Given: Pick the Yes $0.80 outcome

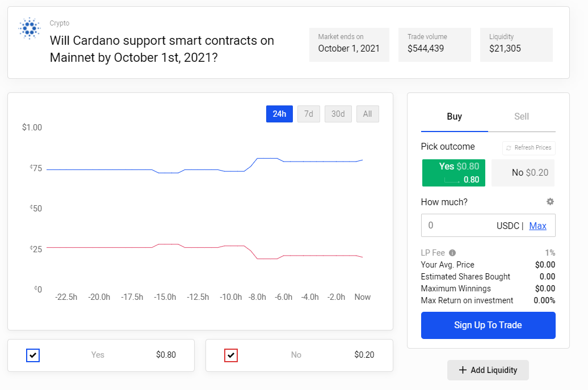Looking at the screenshot, I should pyautogui.click(x=453, y=173).
